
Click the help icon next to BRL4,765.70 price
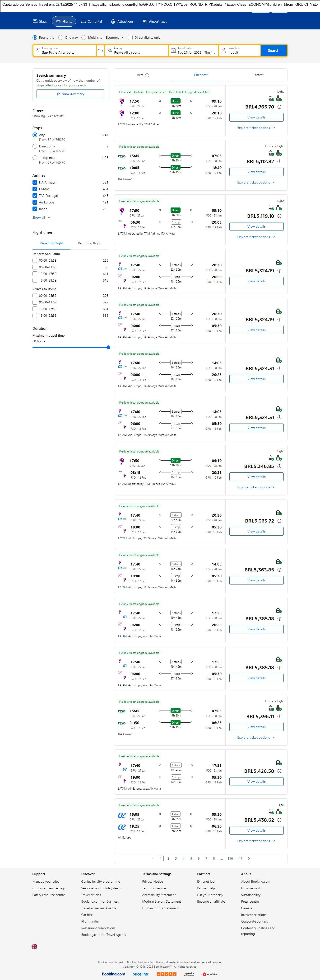coord(279,107)
